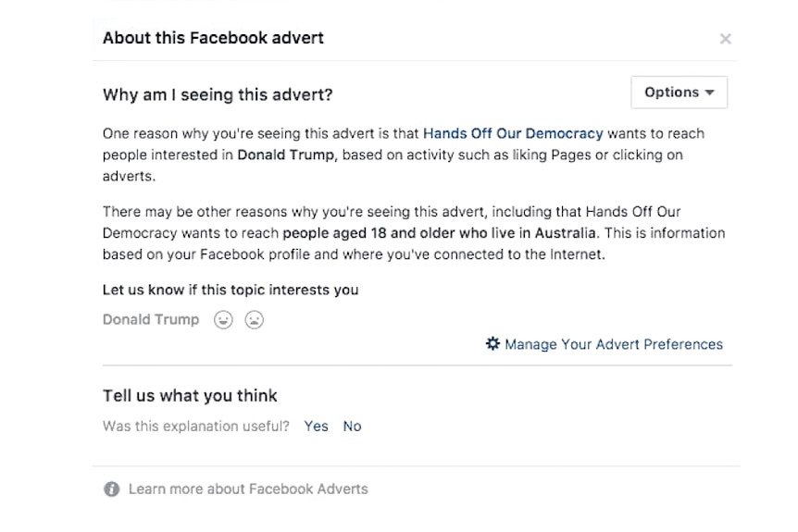Close the About this Facebook advert dialog
Screen dimensions: 798x532
pos(725,39)
